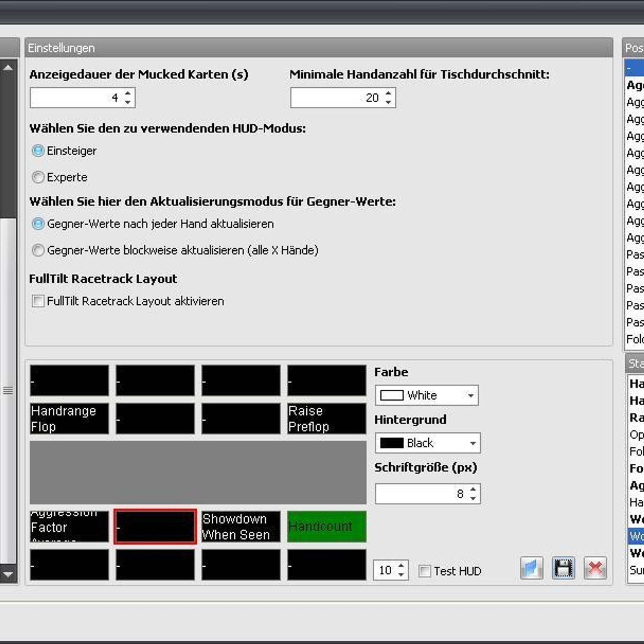
Task: Increase Minimale Handanzahl für Tischdurchschnitt value
Action: click(388, 93)
